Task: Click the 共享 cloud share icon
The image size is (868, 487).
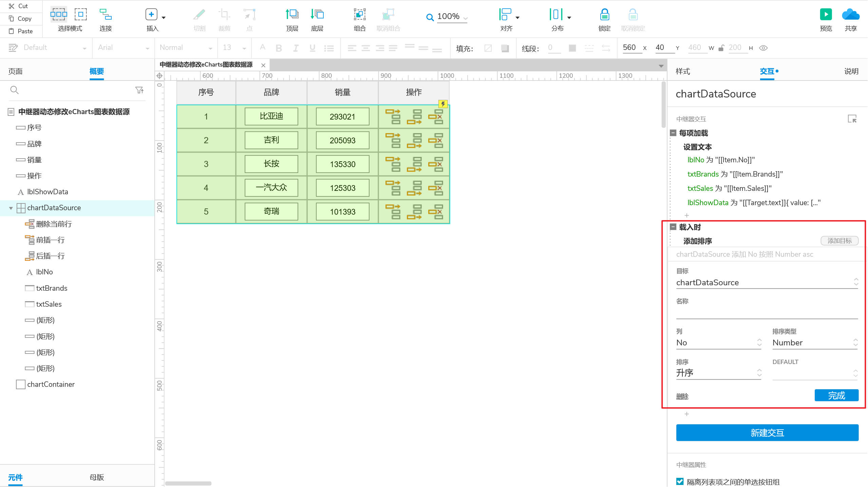Action: coord(851,14)
